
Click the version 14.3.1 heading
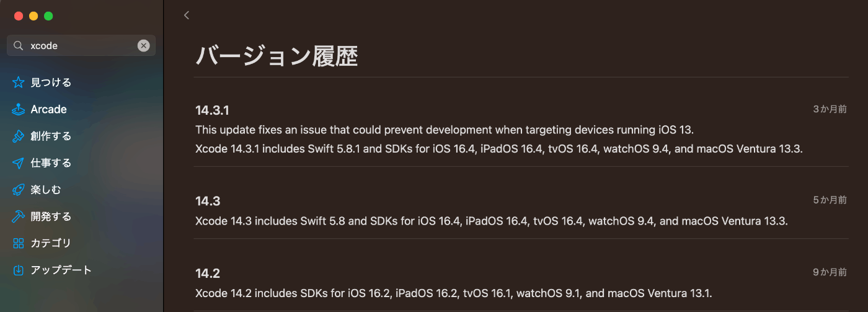[x=212, y=110]
